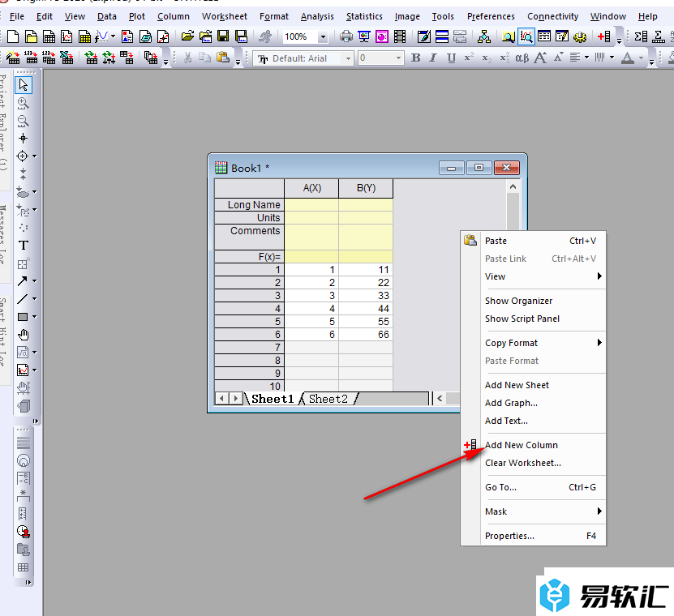Toggle Superscript formatting
The height and width of the screenshot is (616, 674).
[469, 58]
